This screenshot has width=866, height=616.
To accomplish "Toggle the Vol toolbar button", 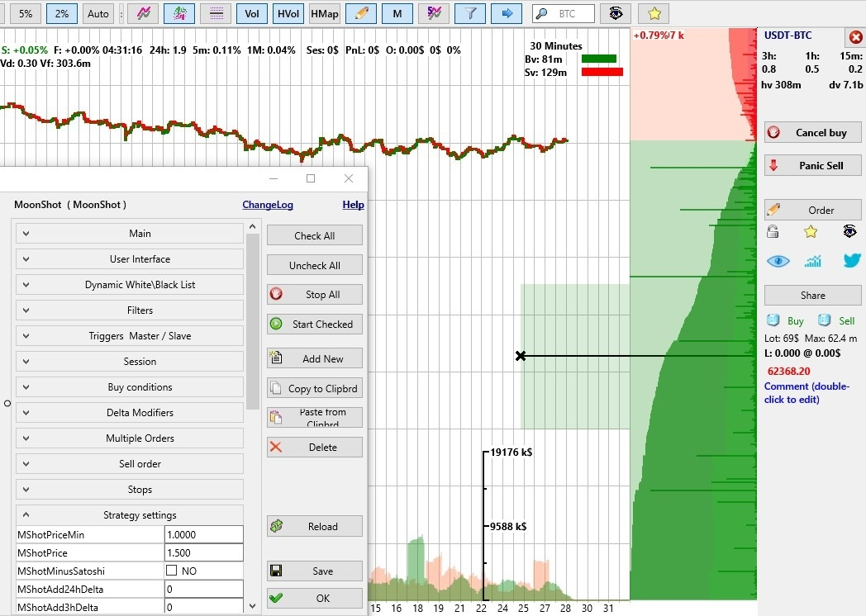I will tap(252, 14).
